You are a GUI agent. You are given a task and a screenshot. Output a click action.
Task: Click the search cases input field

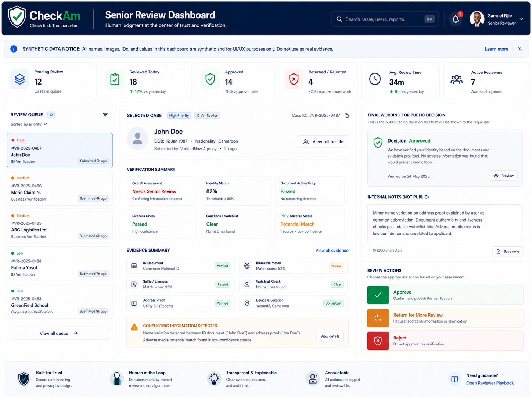point(385,19)
